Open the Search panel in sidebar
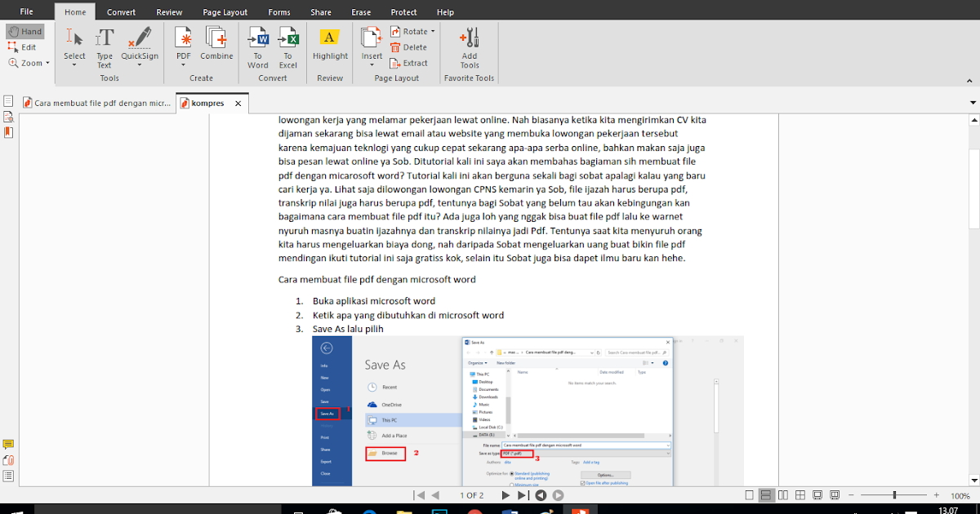 (x=8, y=117)
